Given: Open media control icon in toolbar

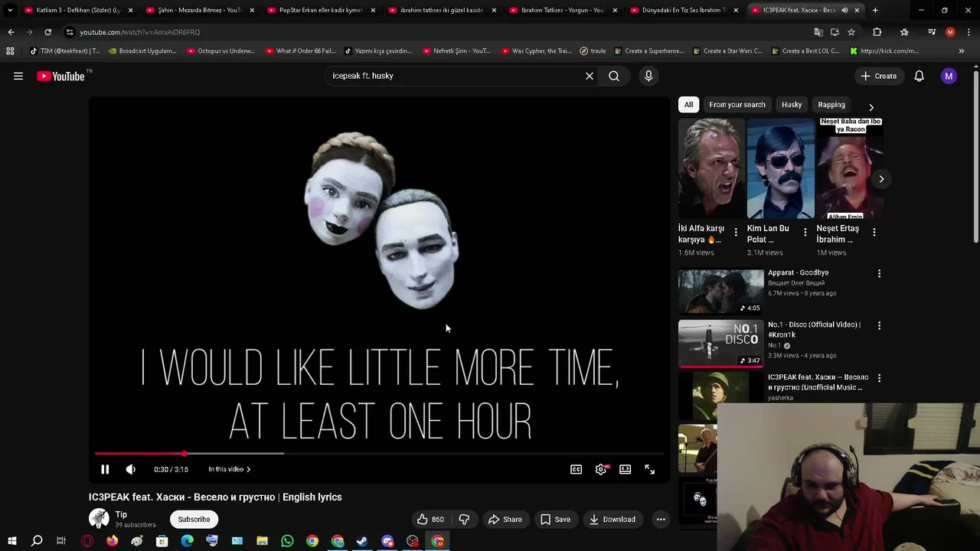Looking at the screenshot, I should pos(931,32).
